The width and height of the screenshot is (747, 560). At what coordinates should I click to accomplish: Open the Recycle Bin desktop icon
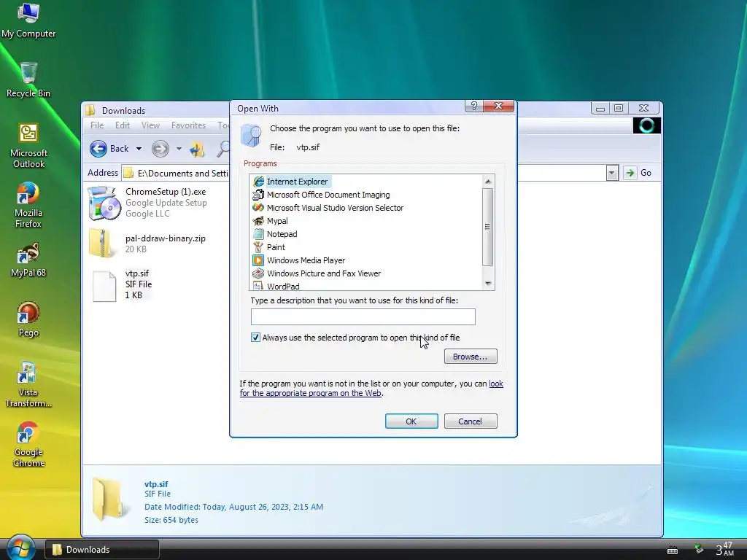pos(28,79)
